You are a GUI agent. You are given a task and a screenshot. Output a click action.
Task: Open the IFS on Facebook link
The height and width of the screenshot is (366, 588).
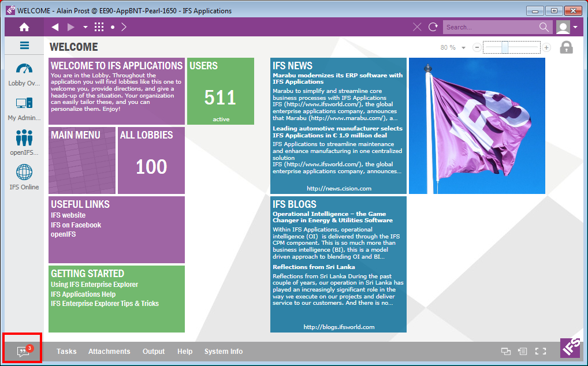click(76, 225)
